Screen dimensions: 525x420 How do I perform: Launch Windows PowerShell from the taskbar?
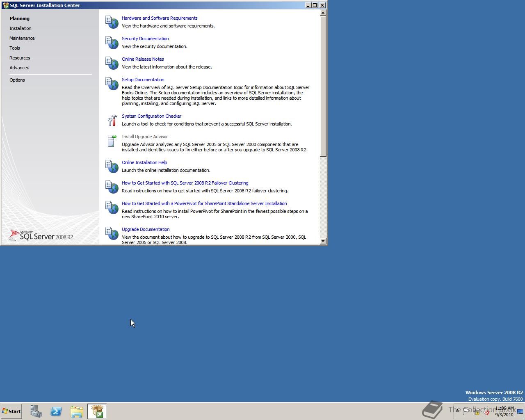56,411
